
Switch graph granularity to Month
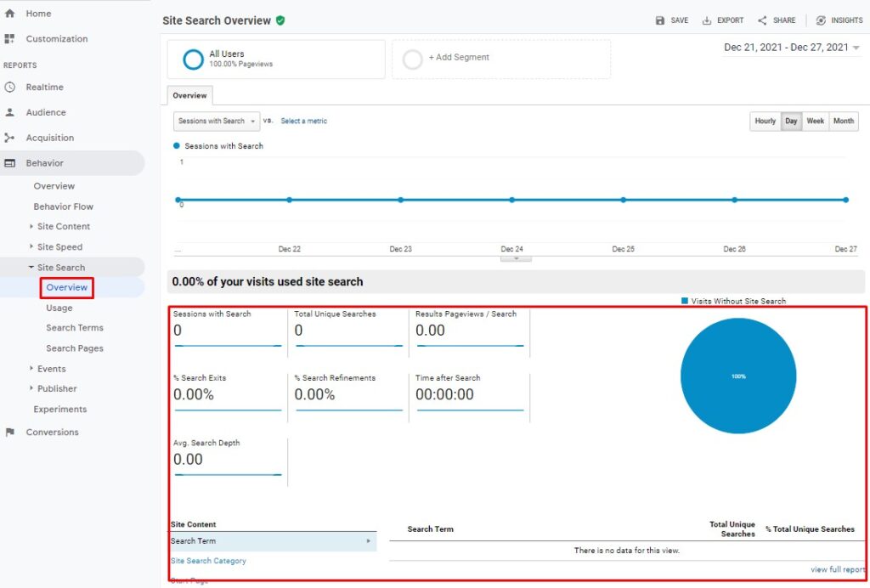click(843, 121)
